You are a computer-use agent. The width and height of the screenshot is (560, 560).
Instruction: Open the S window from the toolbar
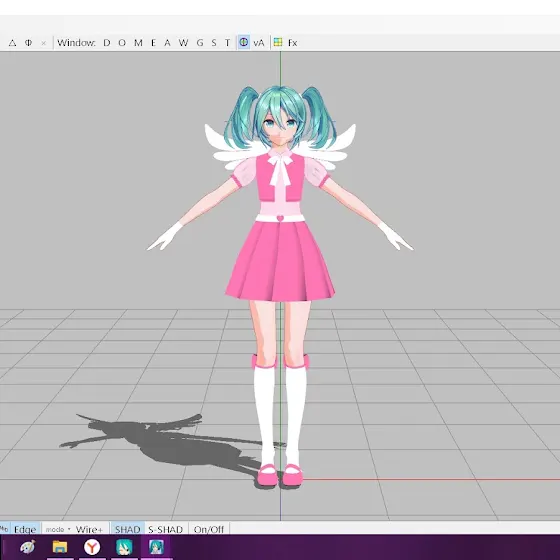(214, 43)
